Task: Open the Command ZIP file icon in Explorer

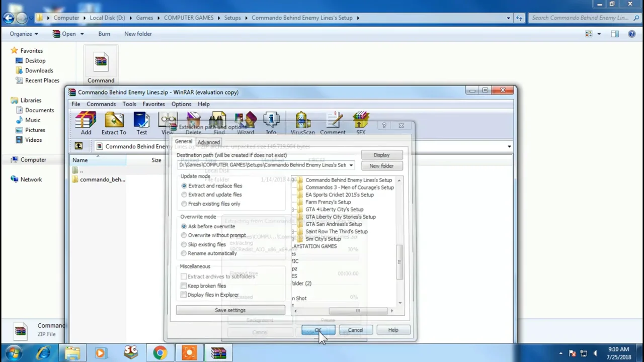Action: [x=101, y=65]
